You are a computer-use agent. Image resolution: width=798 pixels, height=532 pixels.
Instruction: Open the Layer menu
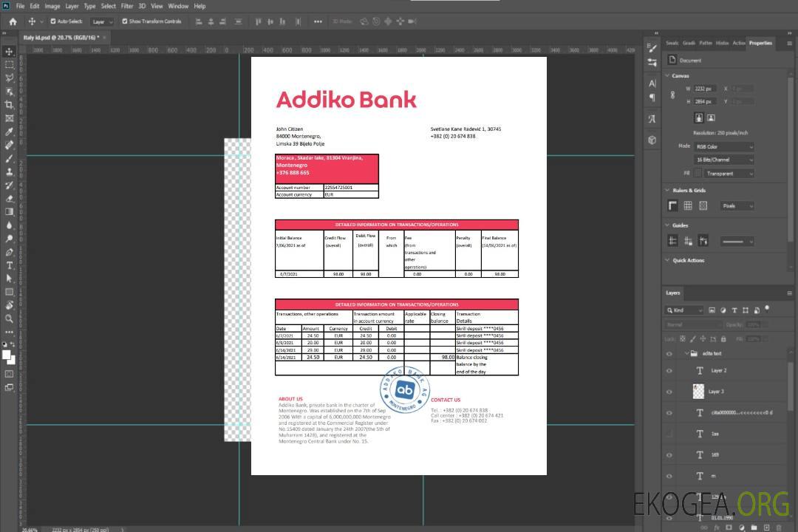pyautogui.click(x=72, y=6)
